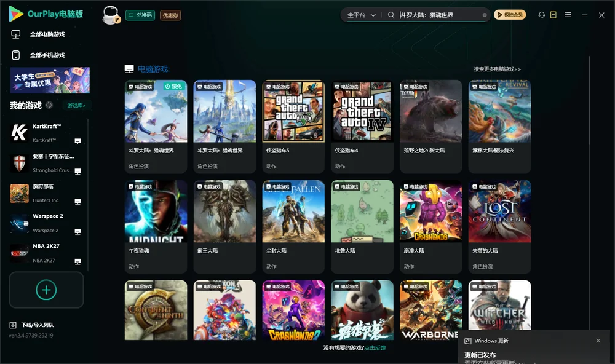Click the 点击反馈 feedback link
The width and height of the screenshot is (615, 364).
point(375,347)
